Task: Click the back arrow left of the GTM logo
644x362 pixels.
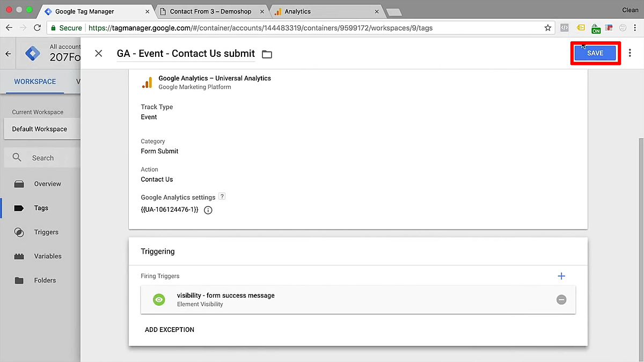Action: (x=8, y=54)
